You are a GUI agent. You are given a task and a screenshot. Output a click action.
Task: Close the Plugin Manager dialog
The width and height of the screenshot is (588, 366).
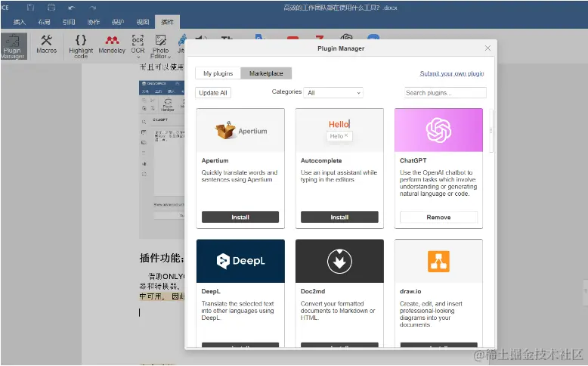pos(487,48)
